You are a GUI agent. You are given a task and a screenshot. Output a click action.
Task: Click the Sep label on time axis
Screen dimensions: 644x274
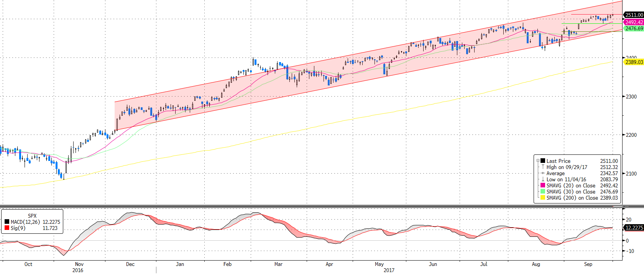(588, 264)
